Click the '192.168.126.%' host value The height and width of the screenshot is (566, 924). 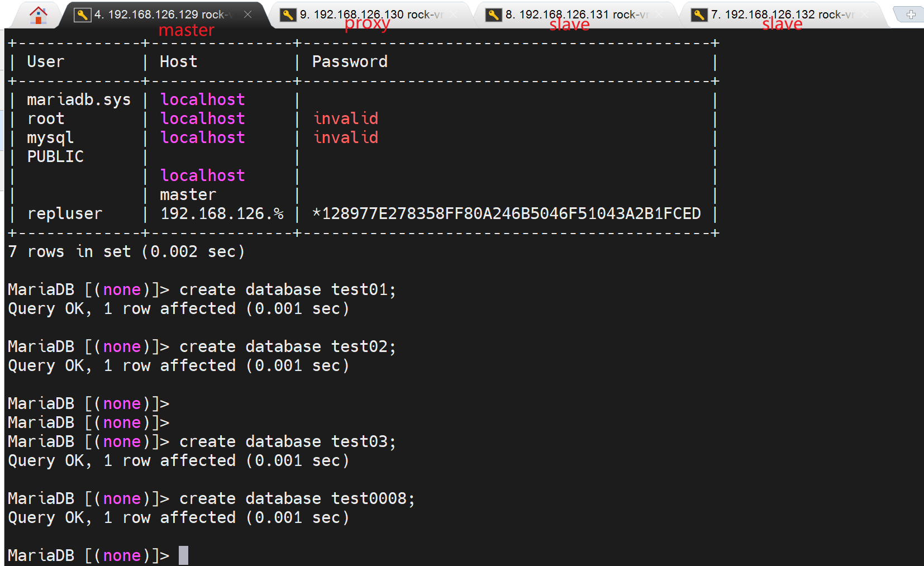tap(222, 214)
